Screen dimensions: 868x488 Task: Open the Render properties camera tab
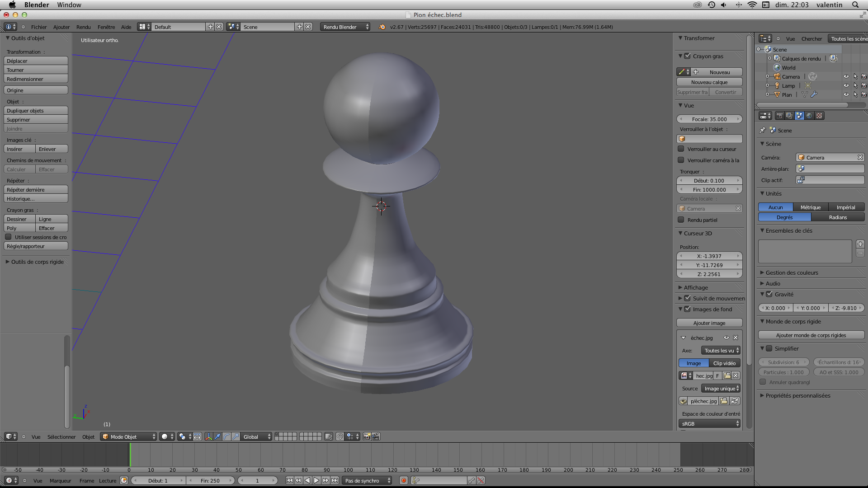[x=779, y=116]
